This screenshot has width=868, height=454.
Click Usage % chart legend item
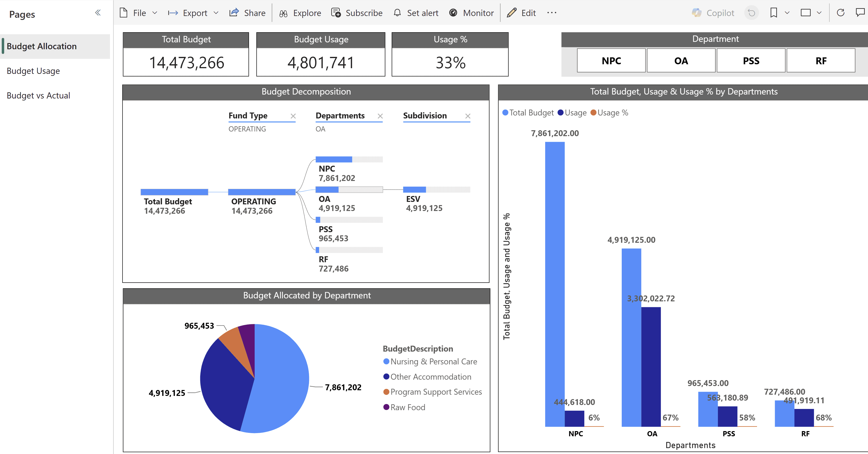pos(609,113)
